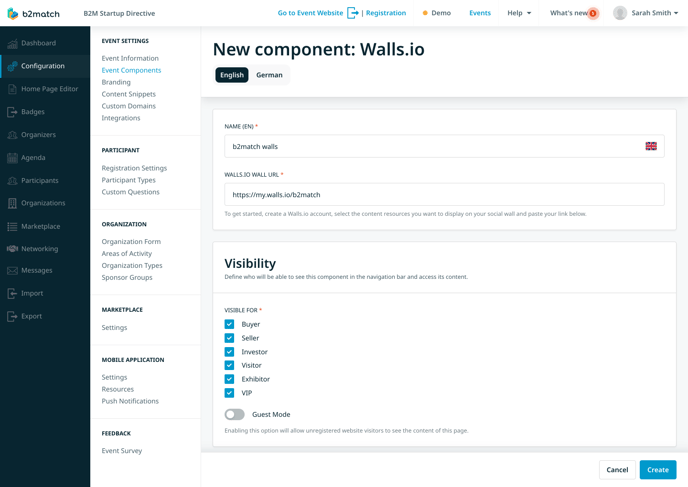
Task: Click the Create button
Action: tap(658, 470)
